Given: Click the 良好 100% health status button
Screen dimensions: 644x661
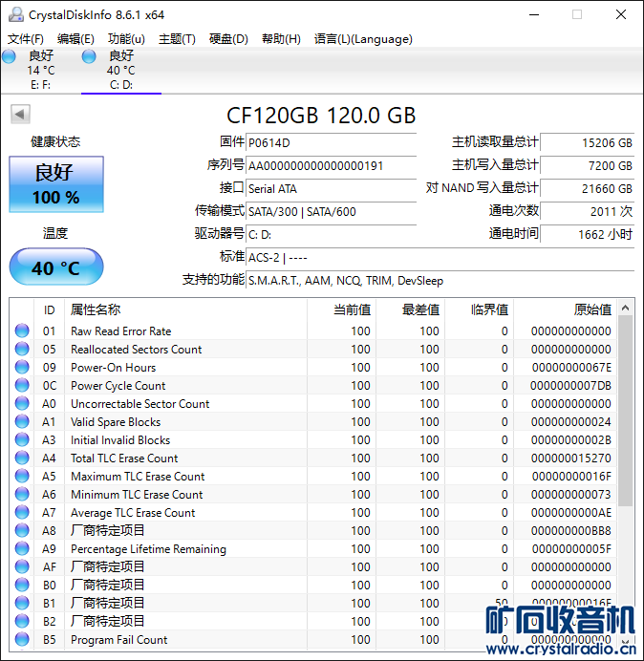Looking at the screenshot, I should 56,184.
